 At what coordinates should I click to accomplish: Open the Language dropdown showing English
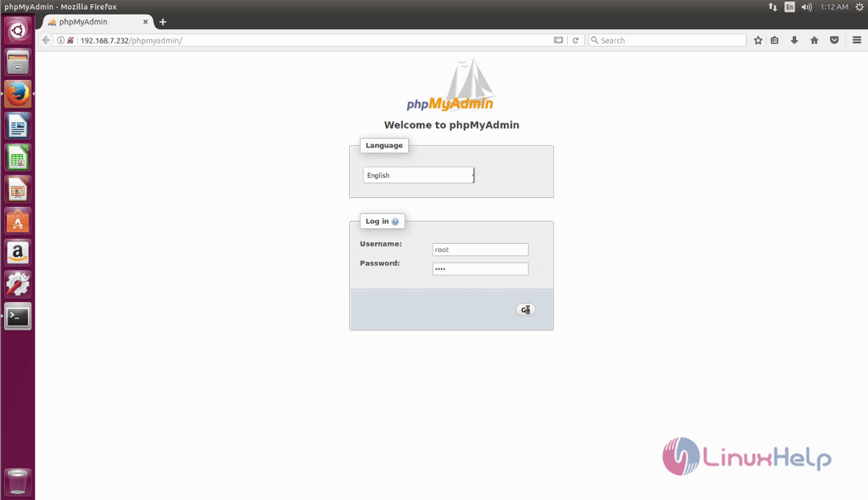click(x=419, y=175)
